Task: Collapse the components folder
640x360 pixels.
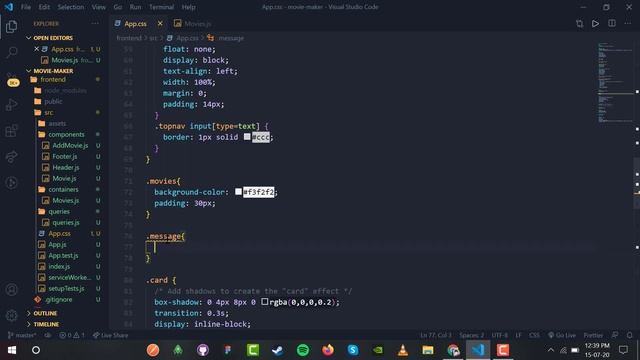Action: tap(66, 134)
